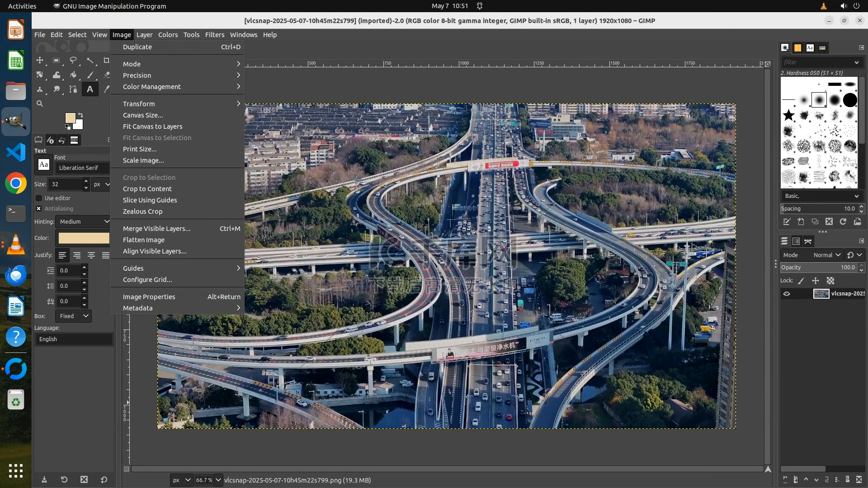Swap foreground and background colors
The width and height of the screenshot is (868, 488).
(80, 115)
